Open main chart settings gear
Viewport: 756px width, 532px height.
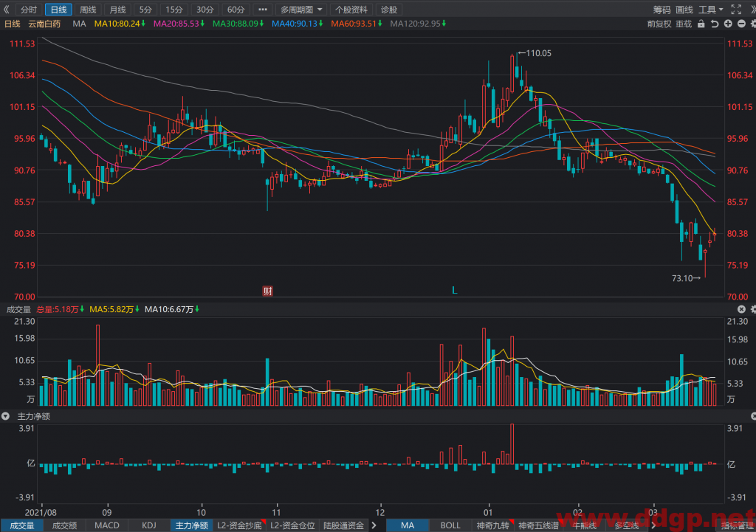(x=753, y=24)
